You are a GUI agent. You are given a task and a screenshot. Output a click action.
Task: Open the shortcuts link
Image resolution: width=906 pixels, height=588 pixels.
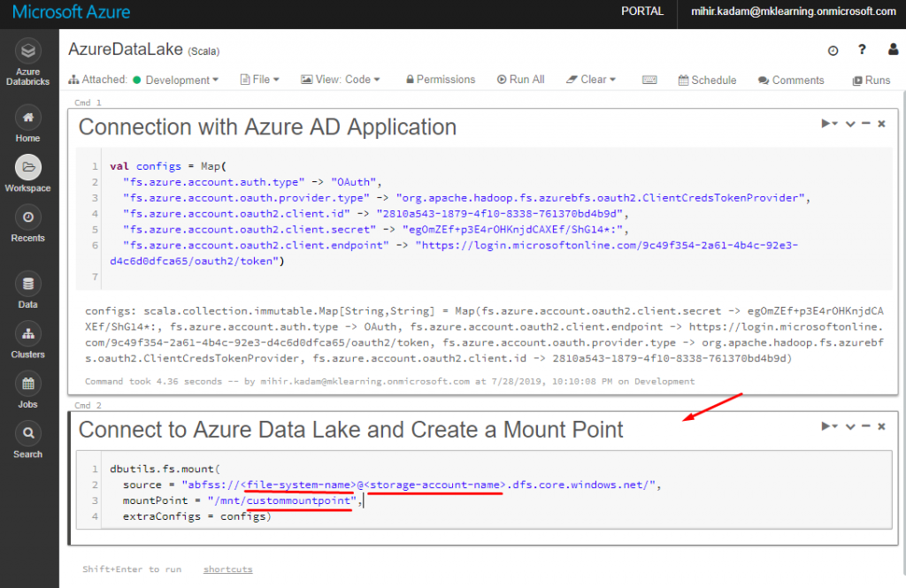click(x=227, y=569)
